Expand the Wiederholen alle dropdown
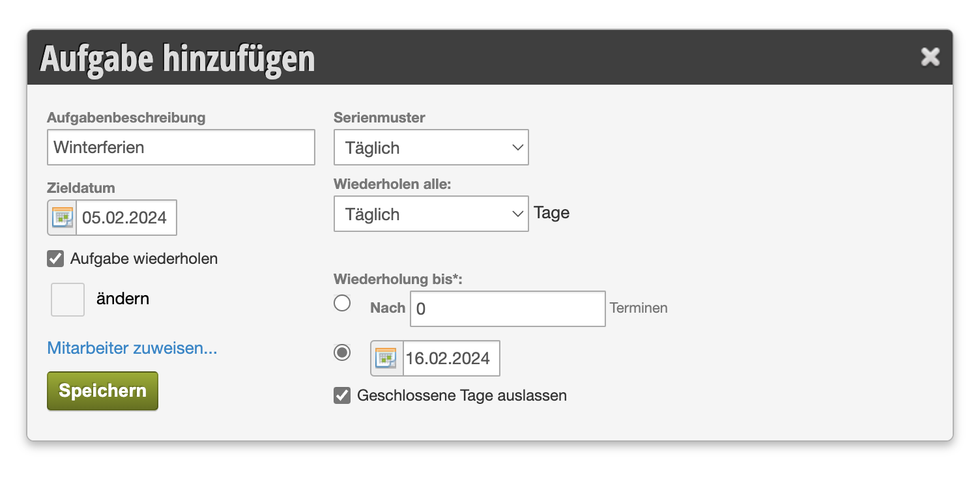This screenshot has width=980, height=486. pyautogui.click(x=431, y=214)
